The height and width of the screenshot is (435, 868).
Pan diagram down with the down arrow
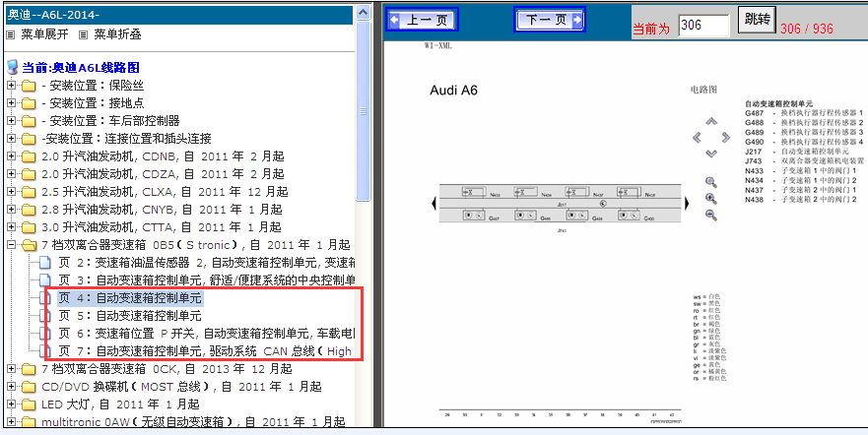tap(711, 154)
